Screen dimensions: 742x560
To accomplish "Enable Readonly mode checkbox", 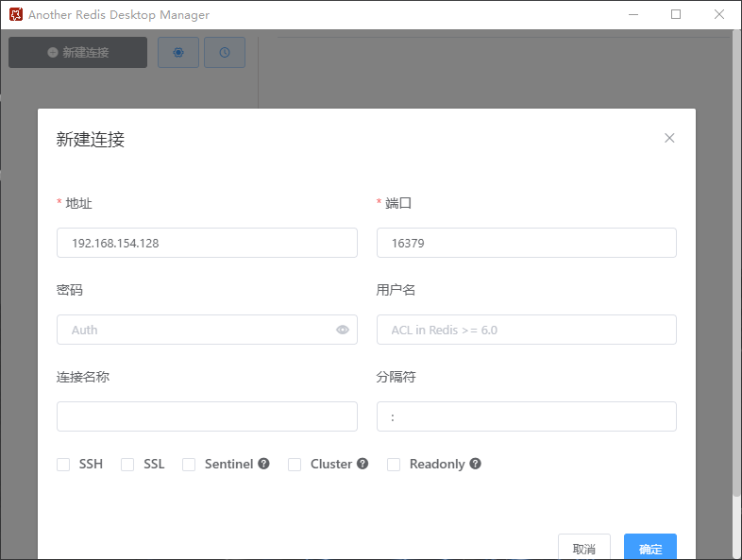I will pyautogui.click(x=394, y=465).
